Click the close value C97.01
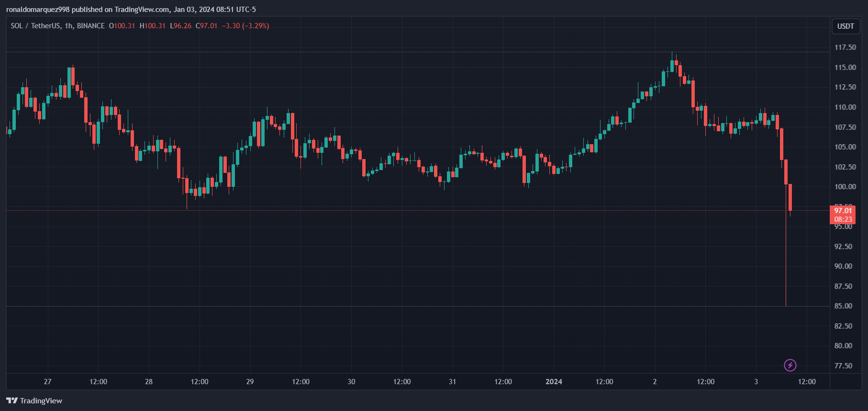Screen dimensions: 868x411 [206, 26]
